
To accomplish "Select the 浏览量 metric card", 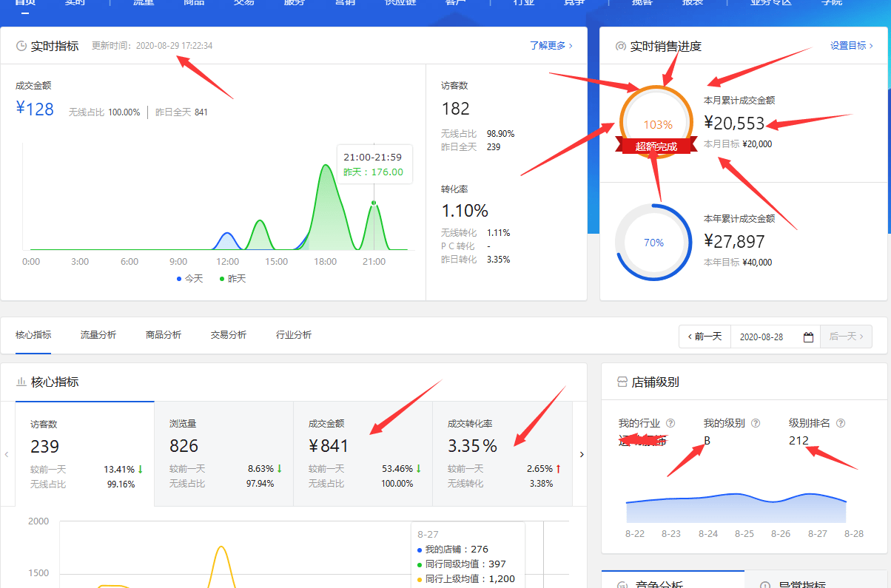I will click(x=223, y=453).
